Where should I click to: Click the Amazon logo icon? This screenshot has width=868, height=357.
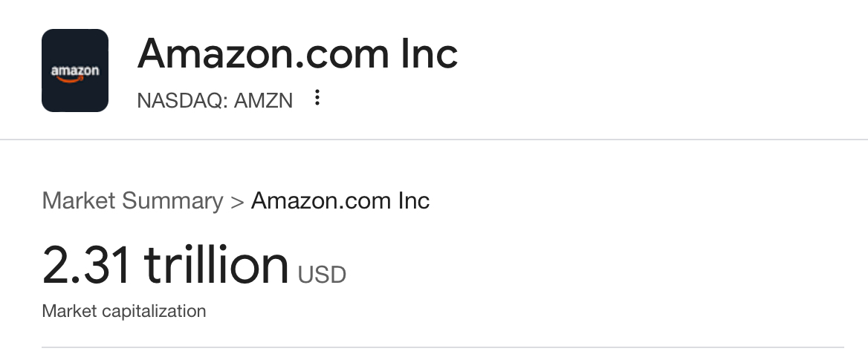[75, 71]
